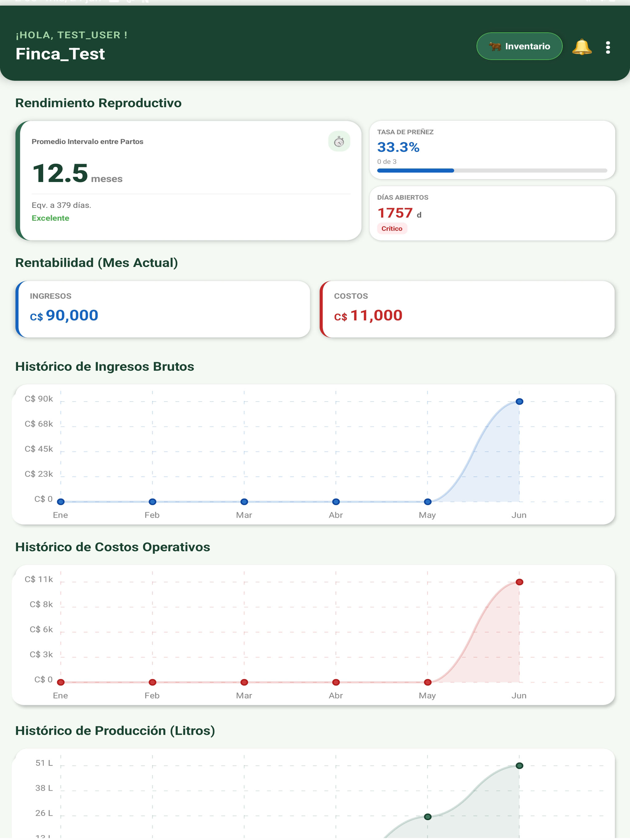Screen dimensions: 630x840
Task: Click the lower data point near 26 L in Producción chart
Action: (x=428, y=817)
